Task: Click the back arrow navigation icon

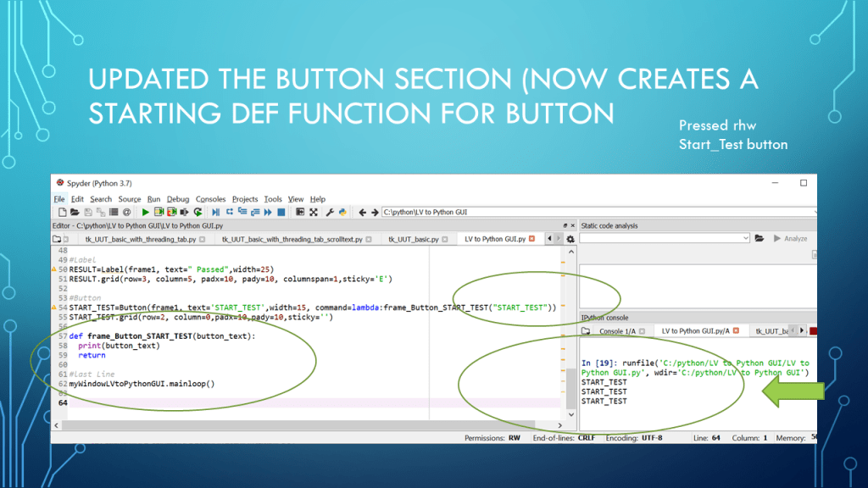Action: pyautogui.click(x=363, y=212)
